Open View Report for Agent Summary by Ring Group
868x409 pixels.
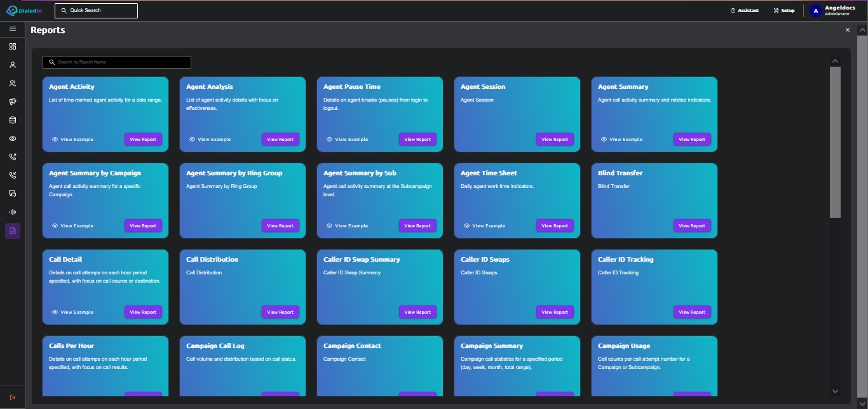pyautogui.click(x=280, y=226)
